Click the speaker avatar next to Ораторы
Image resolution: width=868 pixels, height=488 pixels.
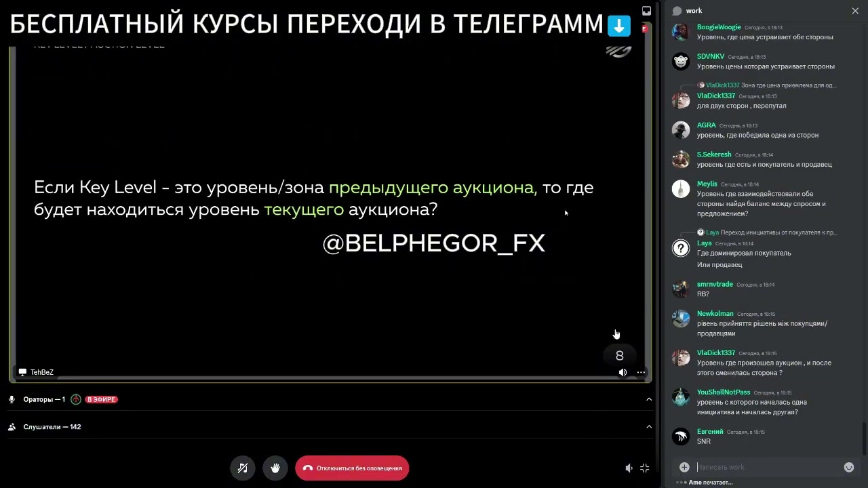click(76, 399)
